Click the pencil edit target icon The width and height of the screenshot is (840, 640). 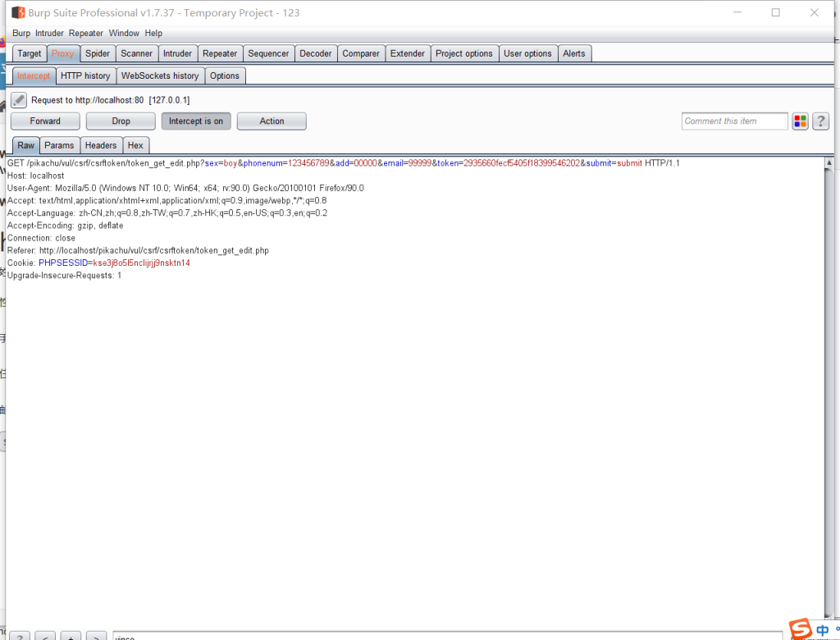pyautogui.click(x=18, y=100)
